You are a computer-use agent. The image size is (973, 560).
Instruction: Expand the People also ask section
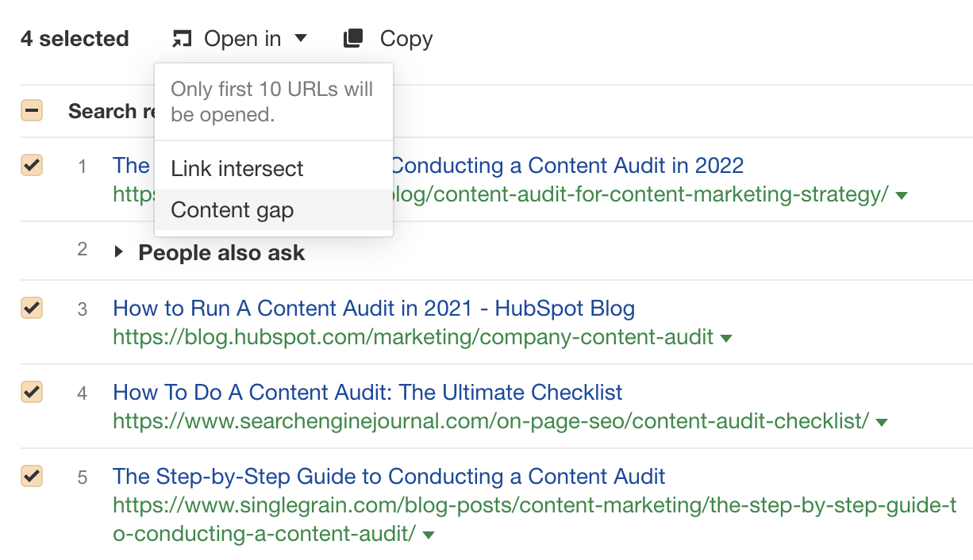[x=118, y=252]
